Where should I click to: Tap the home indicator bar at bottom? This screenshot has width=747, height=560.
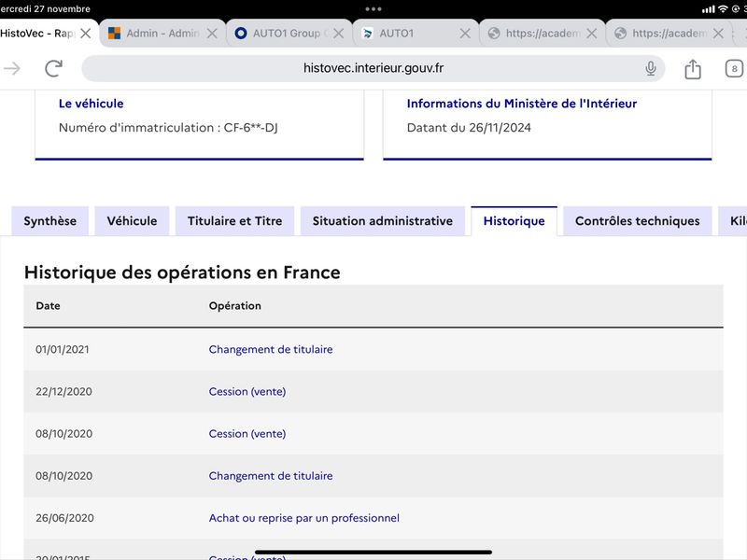(373, 553)
